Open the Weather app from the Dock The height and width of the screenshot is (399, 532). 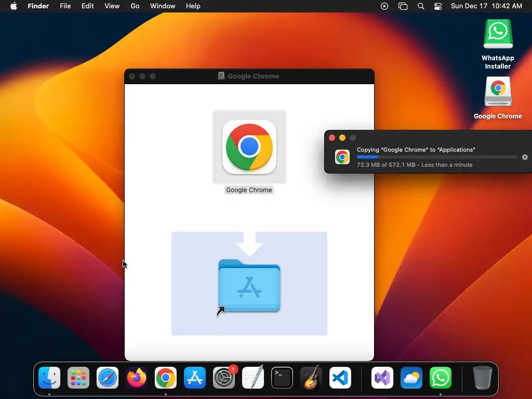(411, 378)
